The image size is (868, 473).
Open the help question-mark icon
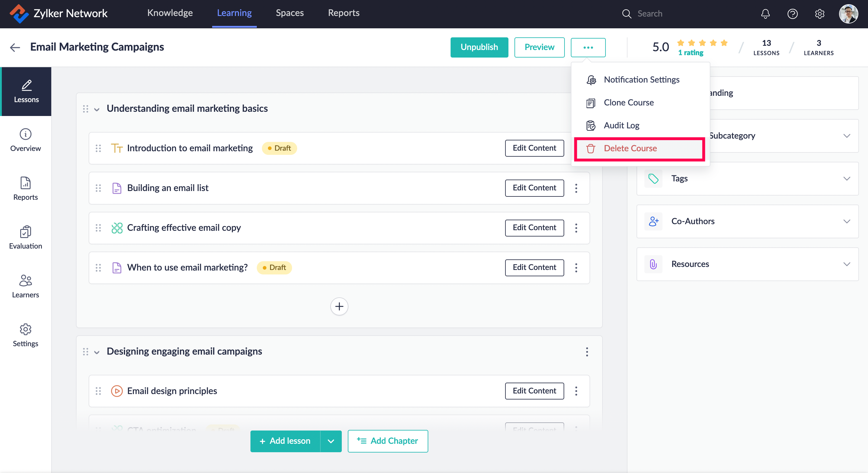(792, 14)
